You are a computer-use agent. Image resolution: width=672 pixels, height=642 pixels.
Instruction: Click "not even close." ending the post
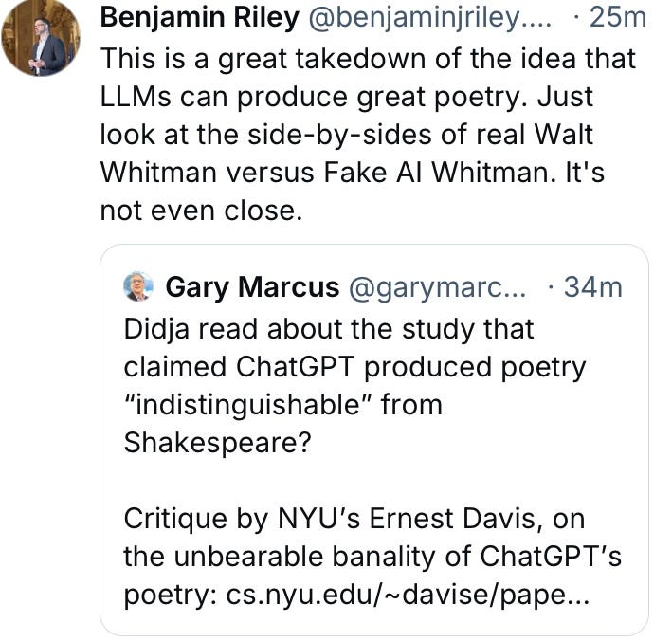pos(200,210)
